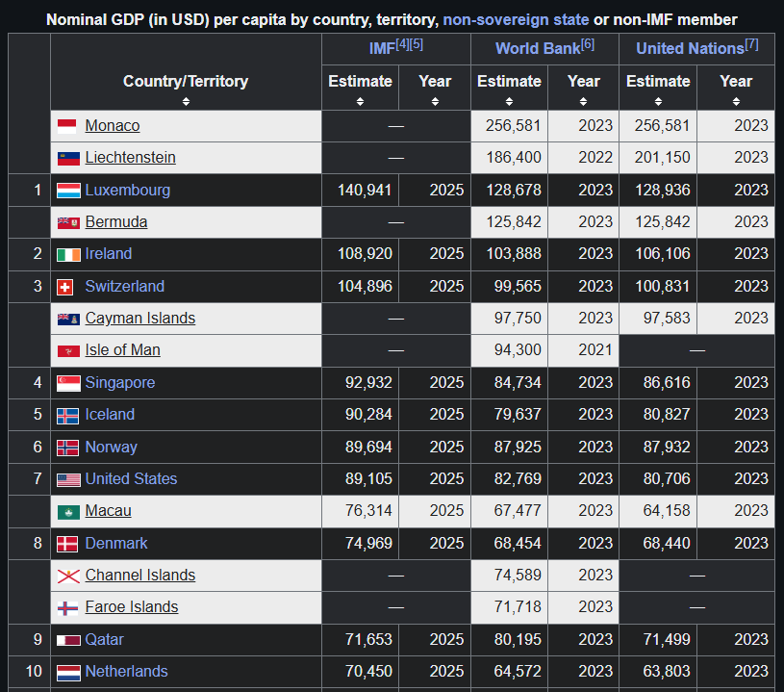Open citation [4] next to IMF
This screenshot has width=784, height=692.
[x=402, y=44]
